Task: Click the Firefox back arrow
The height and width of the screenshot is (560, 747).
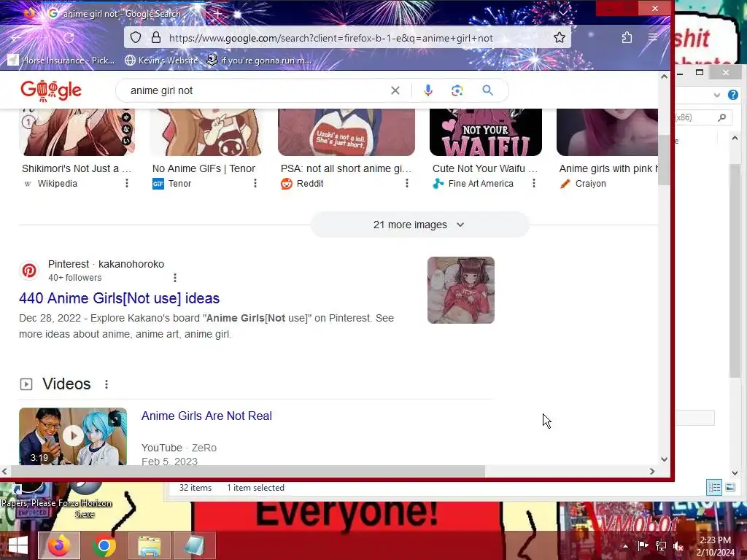Action: click(16, 38)
